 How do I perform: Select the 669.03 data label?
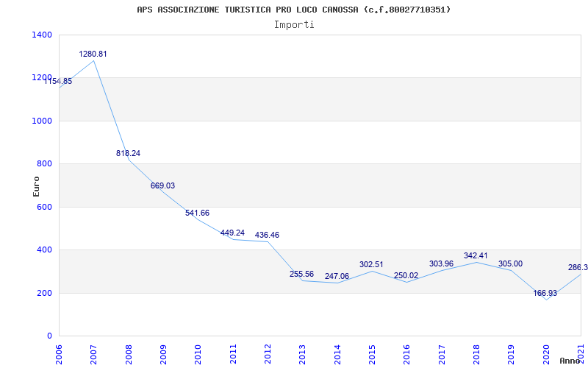click(162, 185)
